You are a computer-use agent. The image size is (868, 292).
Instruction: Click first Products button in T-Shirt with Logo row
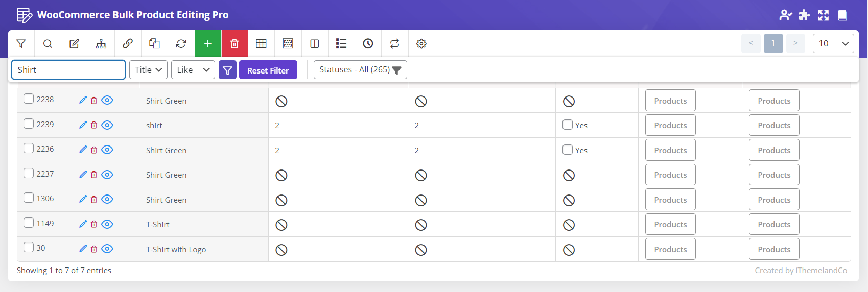tap(670, 249)
